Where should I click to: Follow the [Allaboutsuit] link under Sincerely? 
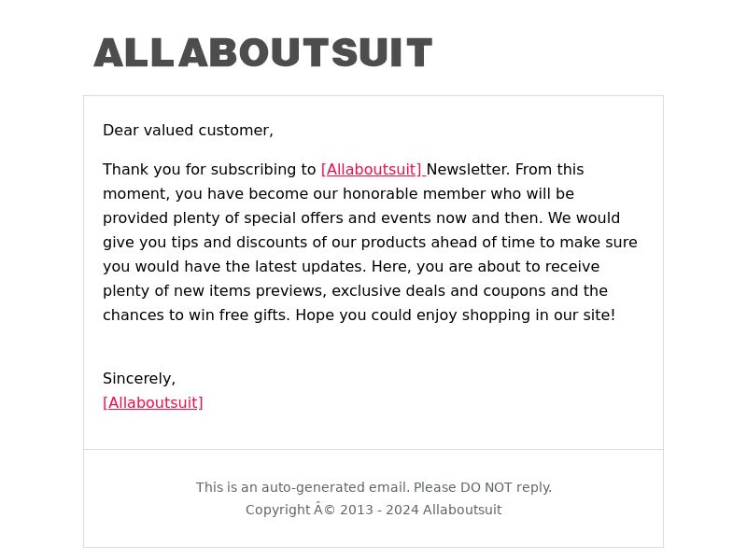click(153, 403)
